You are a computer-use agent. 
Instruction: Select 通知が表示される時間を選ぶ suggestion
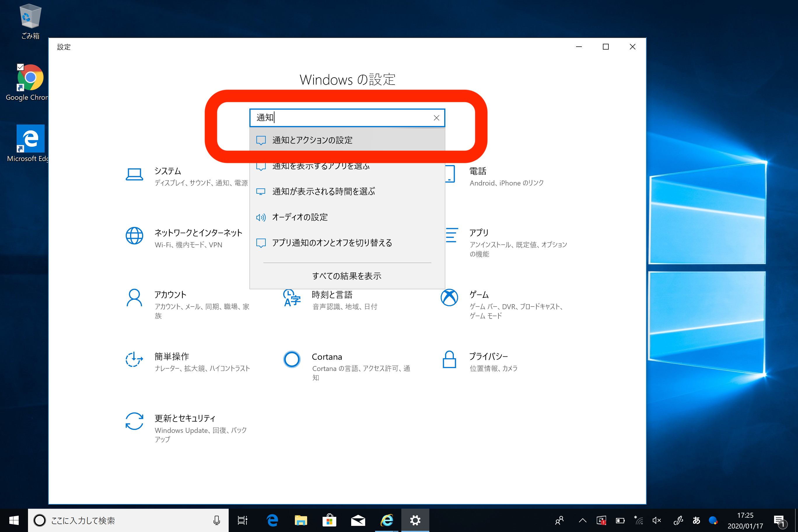tap(347, 191)
